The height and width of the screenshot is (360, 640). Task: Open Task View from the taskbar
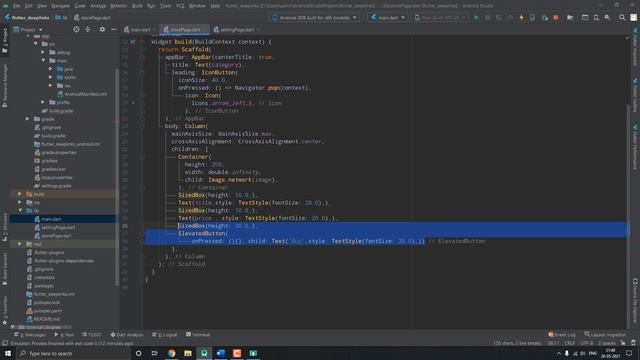coord(155,353)
